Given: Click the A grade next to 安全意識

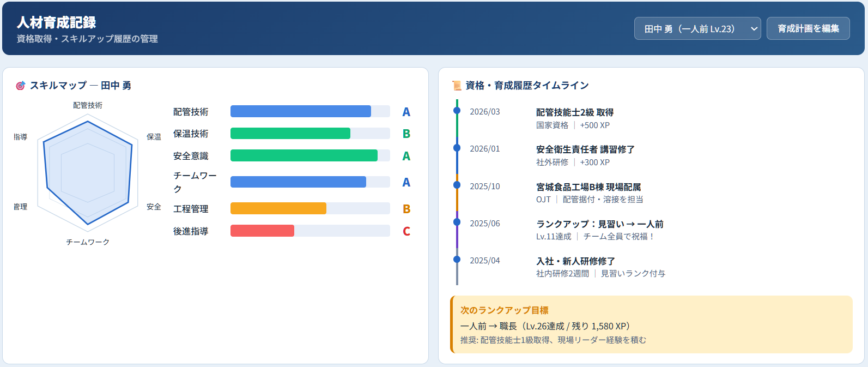Looking at the screenshot, I should 406,156.
